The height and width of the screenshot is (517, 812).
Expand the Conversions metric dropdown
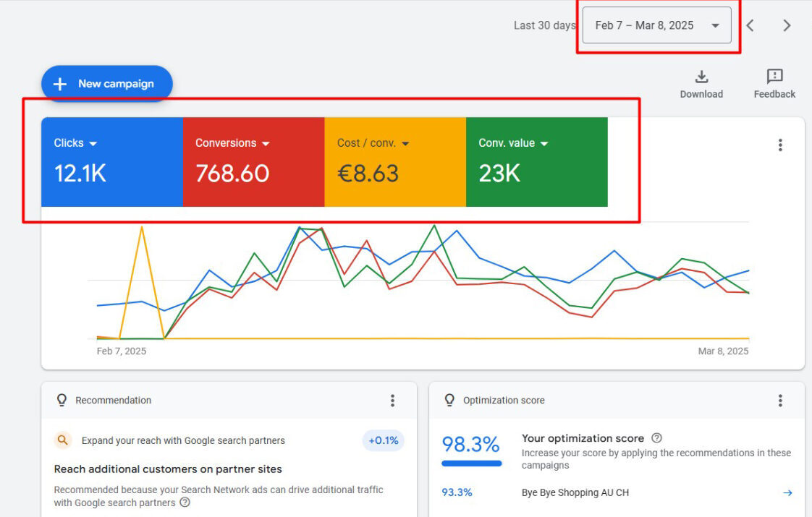(x=266, y=143)
